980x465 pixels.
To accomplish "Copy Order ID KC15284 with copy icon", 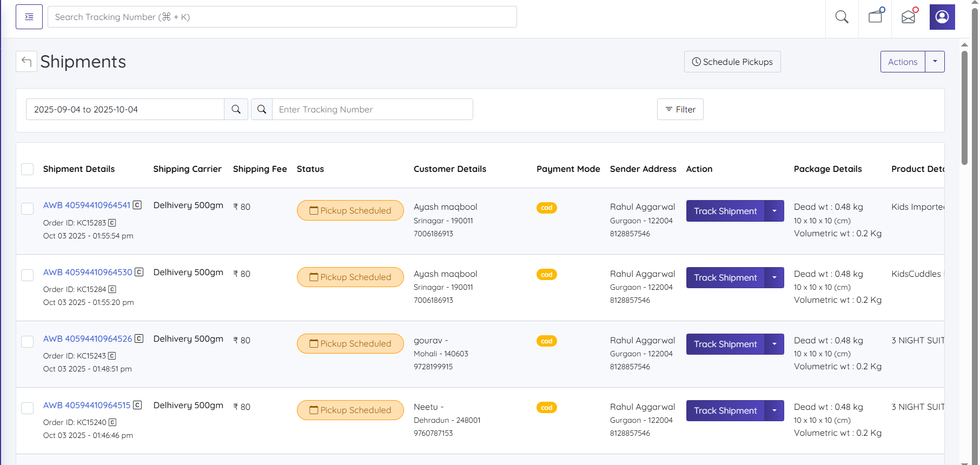I will pos(112,289).
